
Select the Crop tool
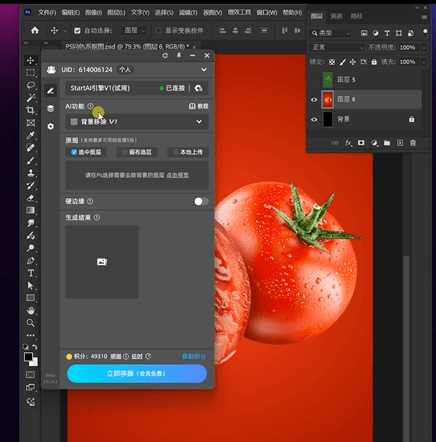tap(31, 110)
